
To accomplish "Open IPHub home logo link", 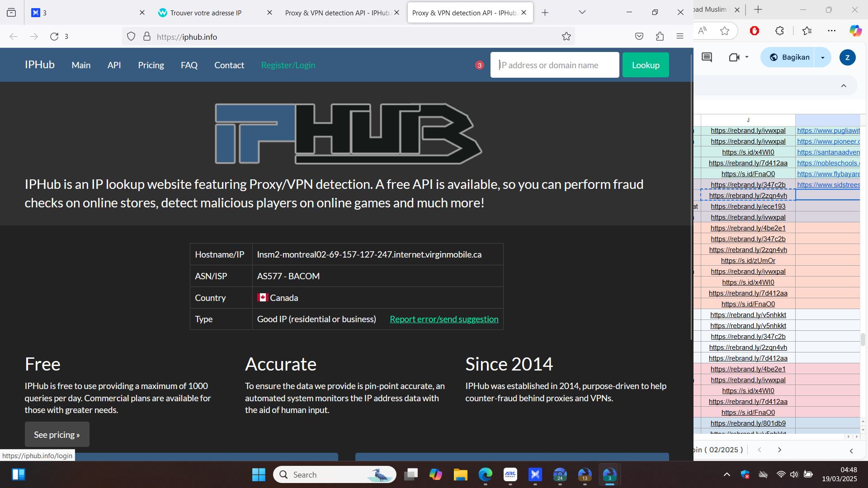I will pos(40,65).
